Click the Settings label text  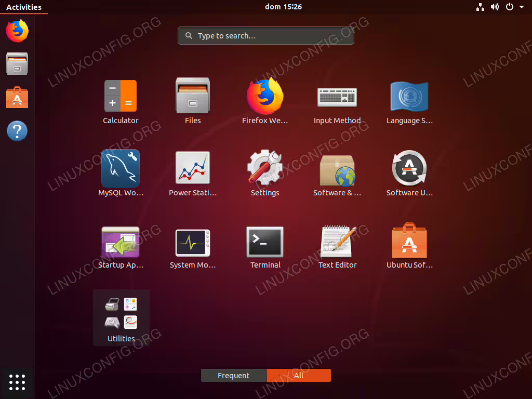point(265,193)
